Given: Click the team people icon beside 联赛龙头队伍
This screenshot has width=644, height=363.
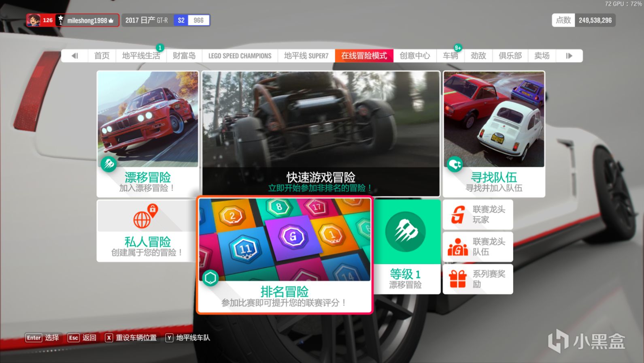Looking at the screenshot, I should [x=458, y=247].
